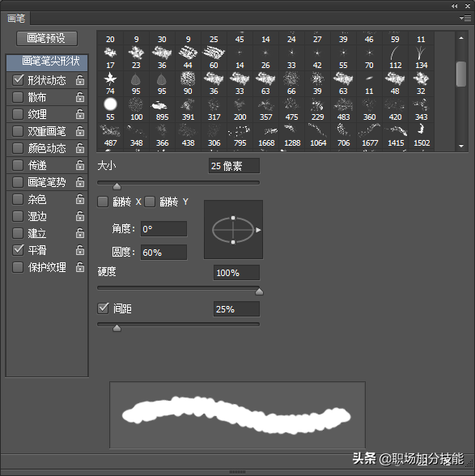Viewport: 475px width, 476px height.
Task: Click the 间距 field showing 25%
Action: tap(236, 309)
